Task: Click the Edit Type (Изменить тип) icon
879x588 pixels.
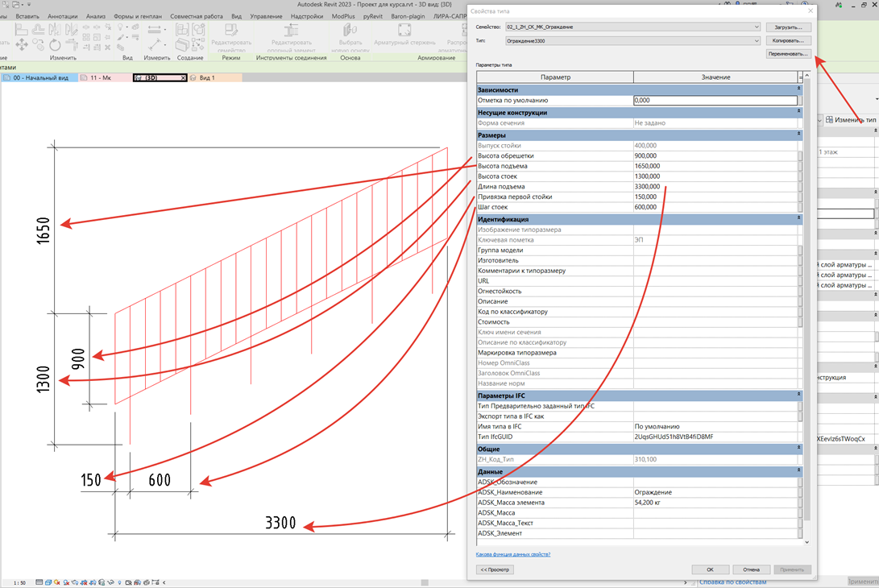Action: (x=829, y=119)
